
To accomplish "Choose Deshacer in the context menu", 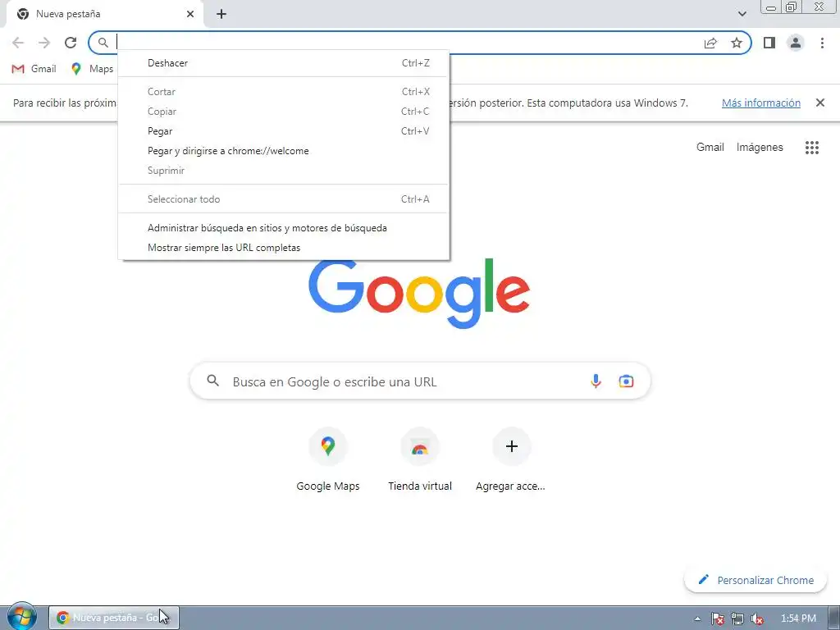I will point(283,63).
